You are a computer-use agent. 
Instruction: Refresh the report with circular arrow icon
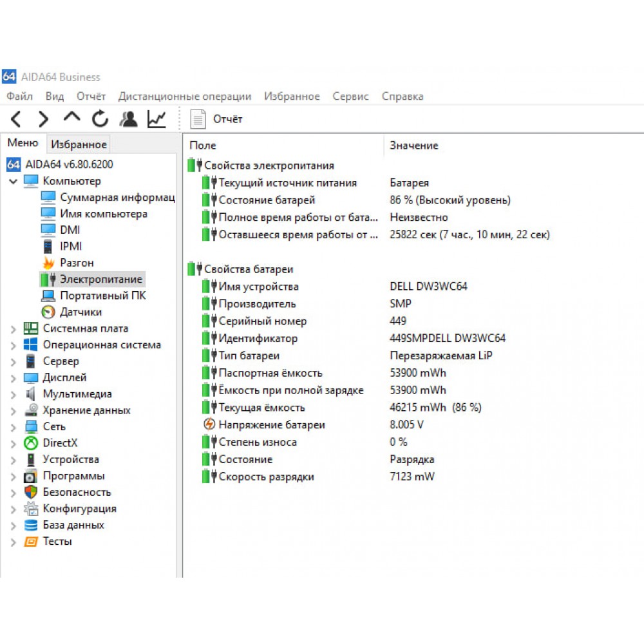click(x=100, y=119)
